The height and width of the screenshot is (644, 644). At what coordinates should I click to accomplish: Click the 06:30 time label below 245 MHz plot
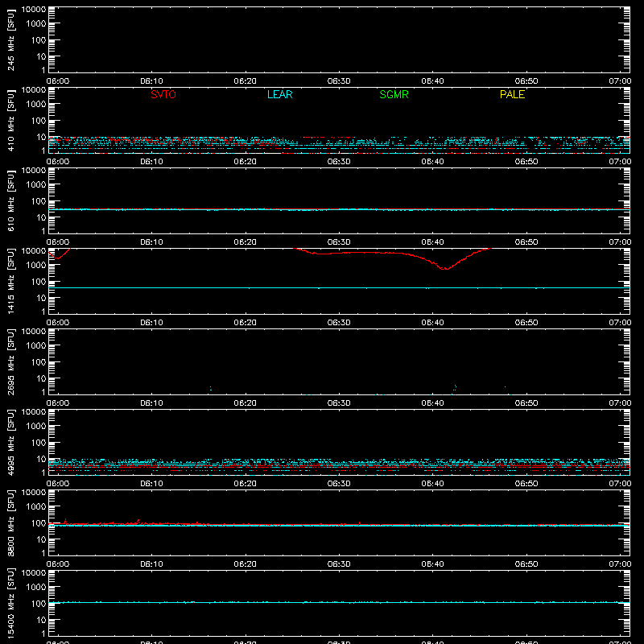tap(339, 81)
